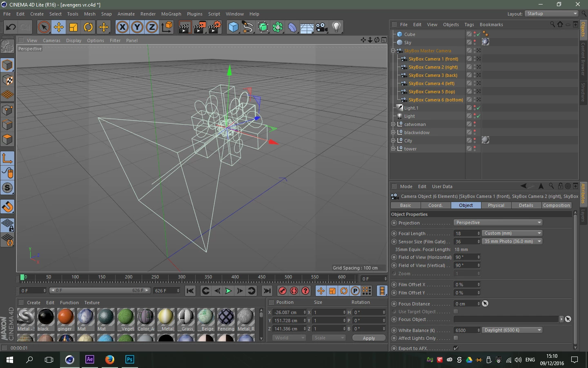
Task: Add a Light bulb object
Action: tap(336, 27)
